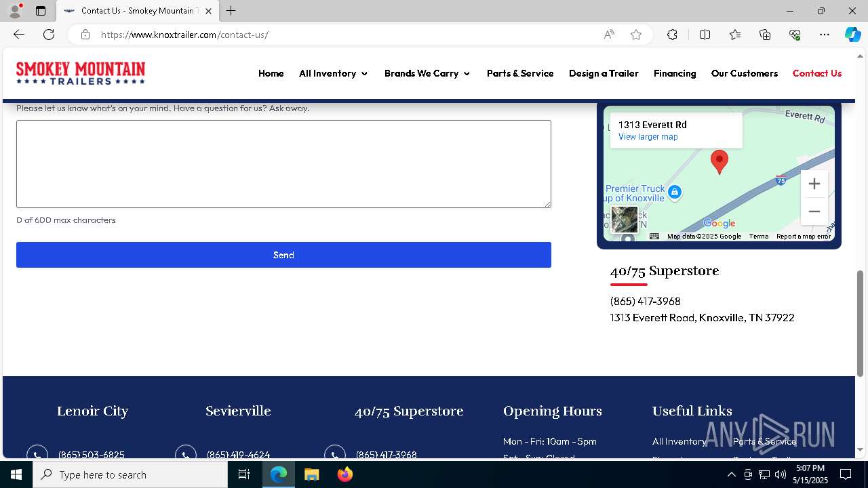Launch Firefox from the taskbar

coord(344,474)
